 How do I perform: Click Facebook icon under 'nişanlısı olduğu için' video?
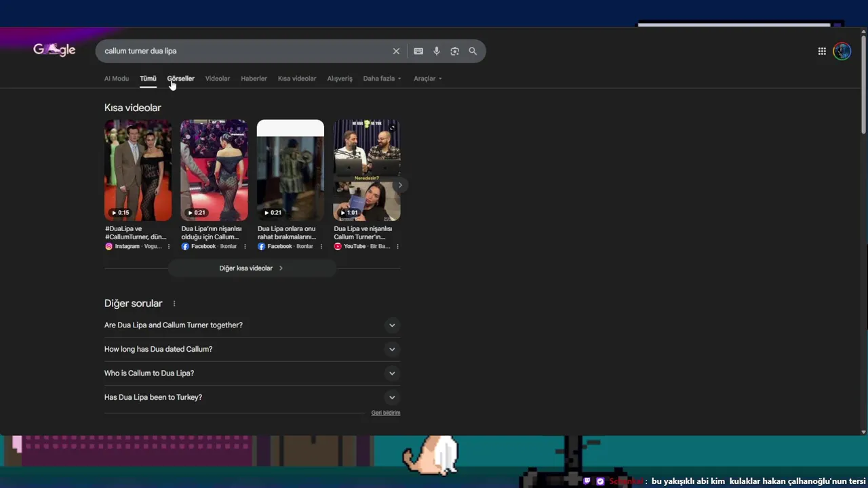point(185,247)
